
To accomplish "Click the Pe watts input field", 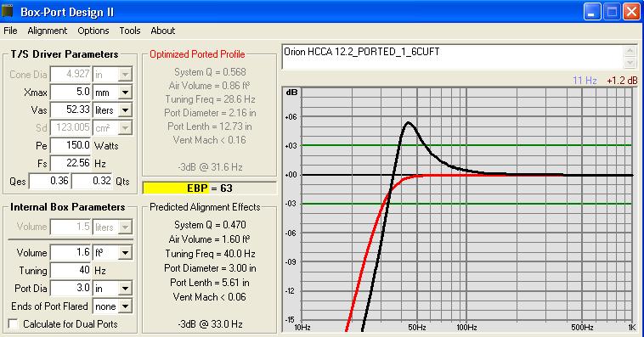I will click(71, 146).
